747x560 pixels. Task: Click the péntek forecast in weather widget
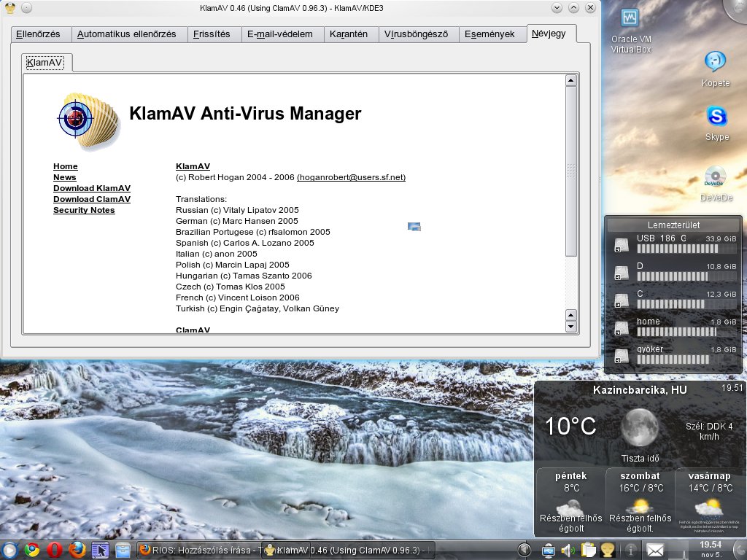pos(570,502)
